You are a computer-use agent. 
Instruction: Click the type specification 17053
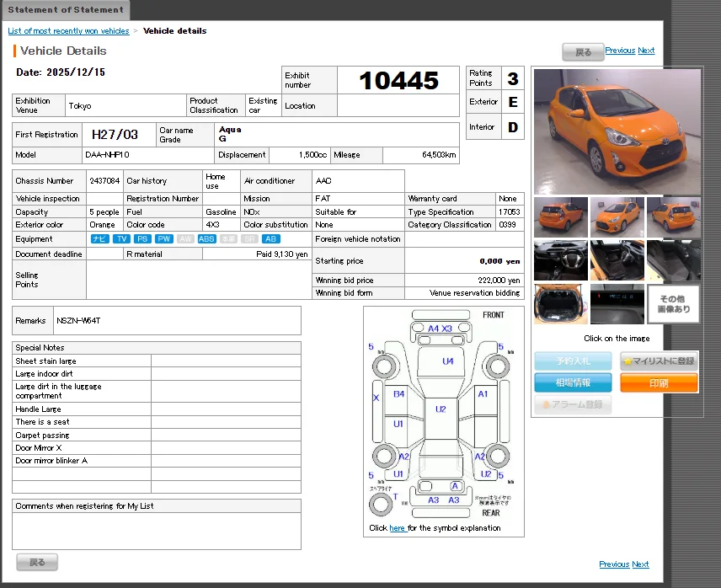tap(510, 212)
